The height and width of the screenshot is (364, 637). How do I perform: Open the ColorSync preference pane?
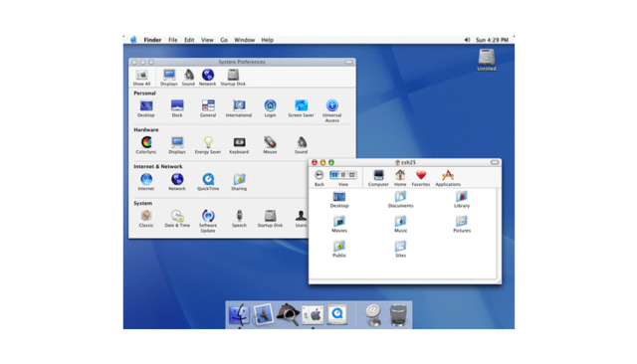click(146, 145)
